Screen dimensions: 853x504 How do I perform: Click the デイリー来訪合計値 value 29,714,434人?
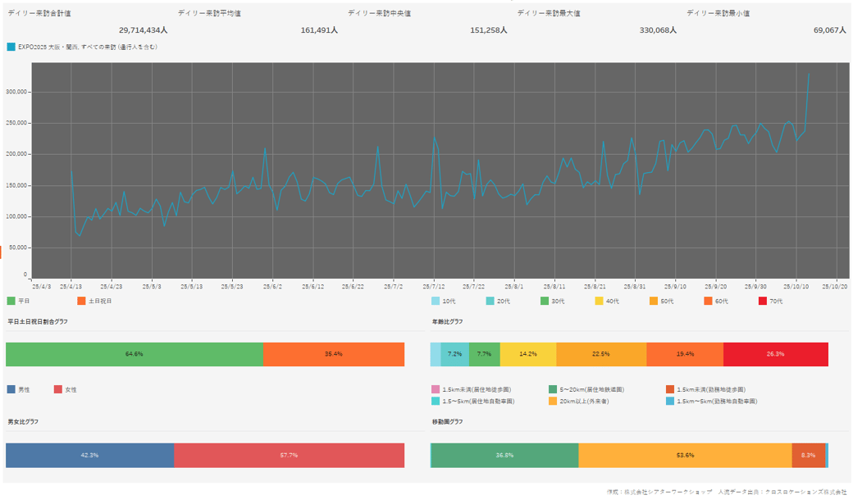(143, 30)
